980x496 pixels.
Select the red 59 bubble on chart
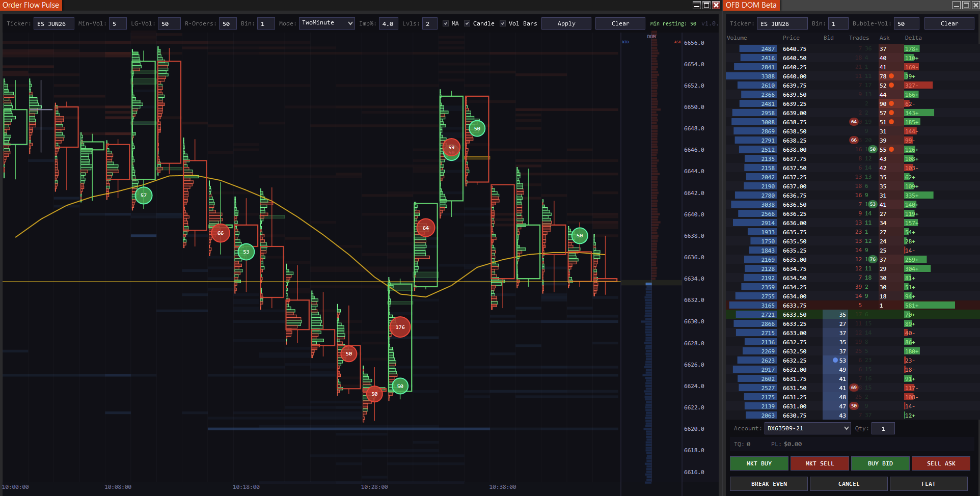[451, 148]
